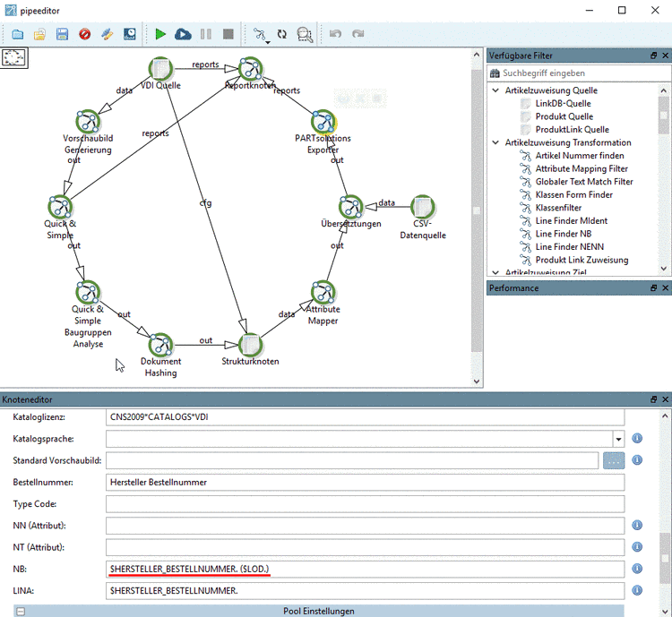The width and height of the screenshot is (672, 617).
Task: Collapse the Pool Einstellungen section
Action: tap(21, 612)
